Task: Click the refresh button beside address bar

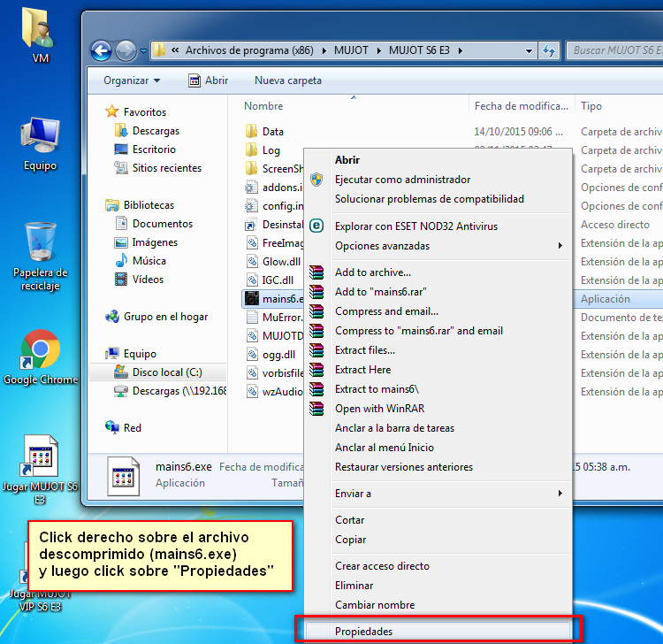Action: [x=550, y=50]
